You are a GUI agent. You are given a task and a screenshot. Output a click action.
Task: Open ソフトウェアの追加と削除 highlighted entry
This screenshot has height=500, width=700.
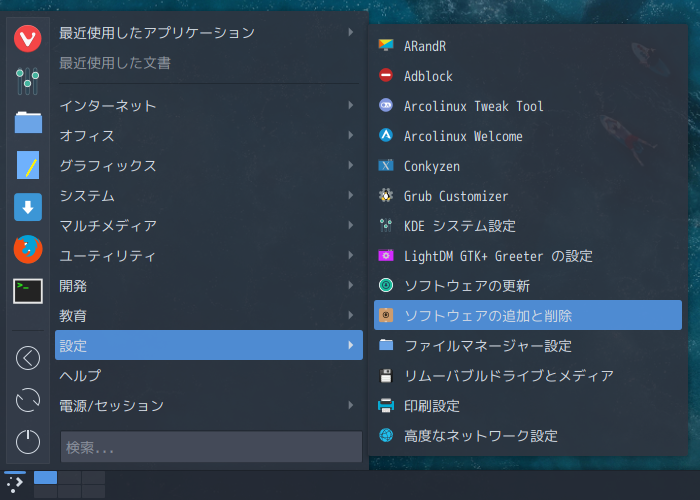[x=528, y=315]
